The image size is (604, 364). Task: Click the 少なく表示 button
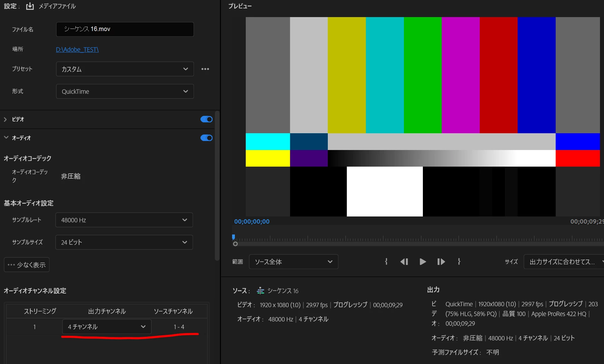pos(27,265)
